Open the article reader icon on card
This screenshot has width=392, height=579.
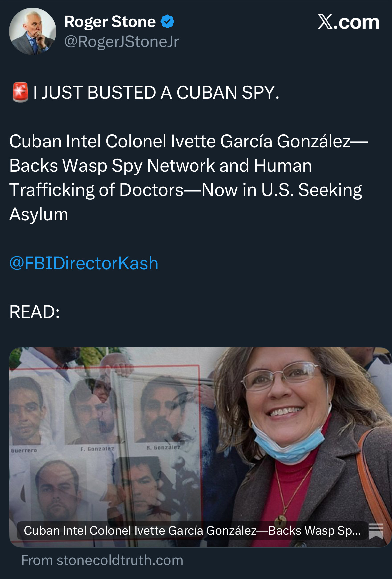[x=376, y=531]
